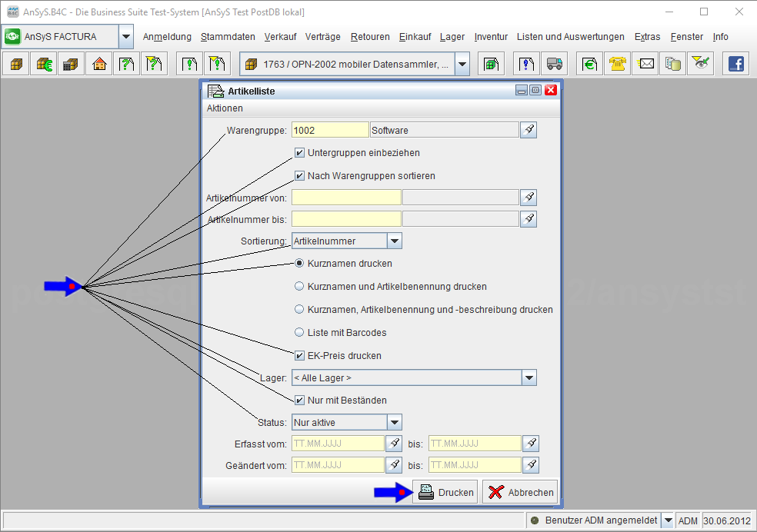
Task: Click the lookup pin beside Artikelnummer von
Action: tap(529, 198)
